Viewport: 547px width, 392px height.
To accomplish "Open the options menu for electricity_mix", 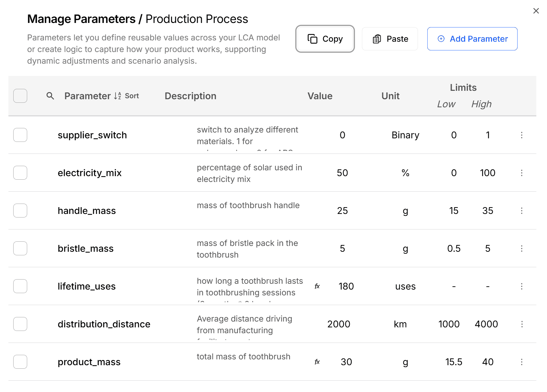I will pyautogui.click(x=522, y=173).
